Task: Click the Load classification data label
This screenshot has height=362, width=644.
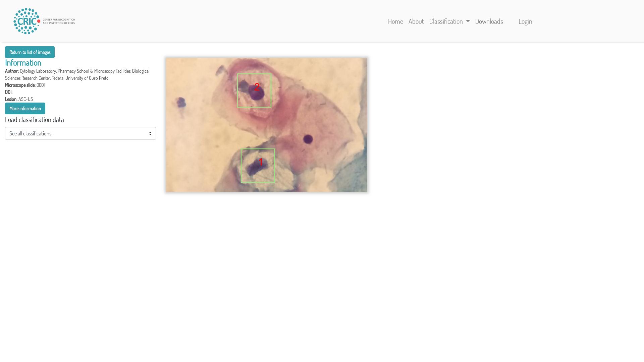Action: point(35,119)
